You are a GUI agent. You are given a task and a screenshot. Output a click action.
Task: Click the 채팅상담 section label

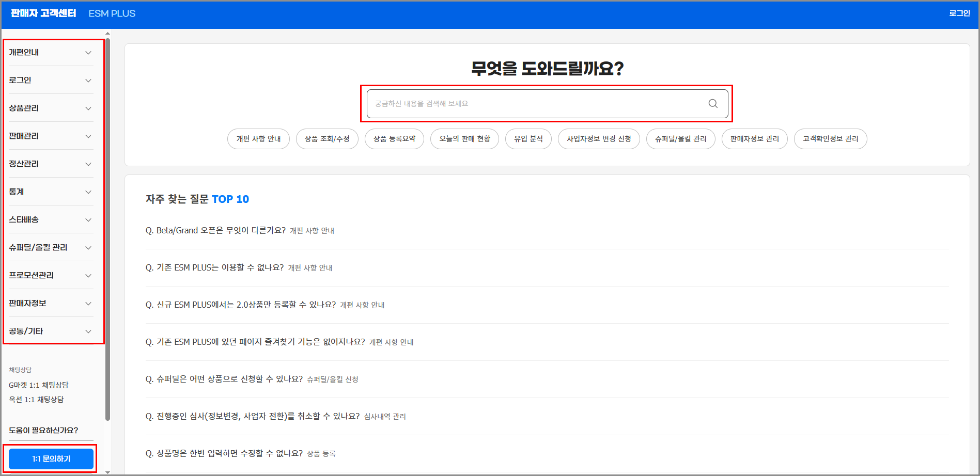pos(20,370)
